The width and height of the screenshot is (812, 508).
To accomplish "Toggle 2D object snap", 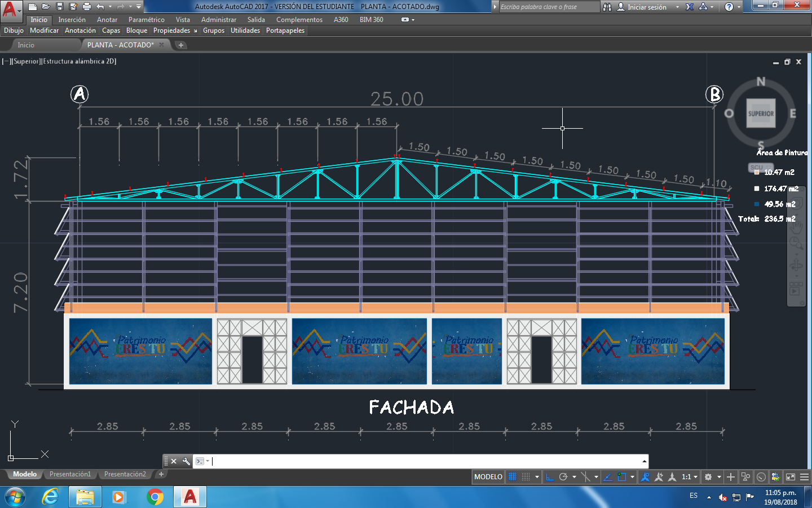I will 621,477.
